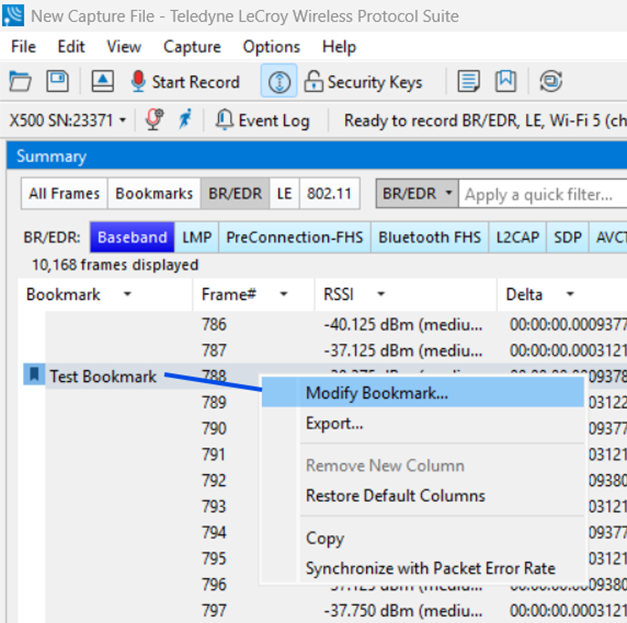
Task: Click the upload/load capture toolbar icon
Action: point(103,81)
